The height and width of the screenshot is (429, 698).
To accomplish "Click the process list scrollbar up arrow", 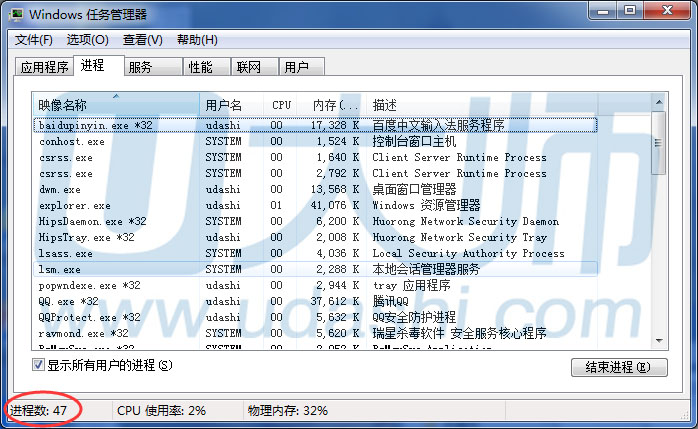I will (658, 103).
